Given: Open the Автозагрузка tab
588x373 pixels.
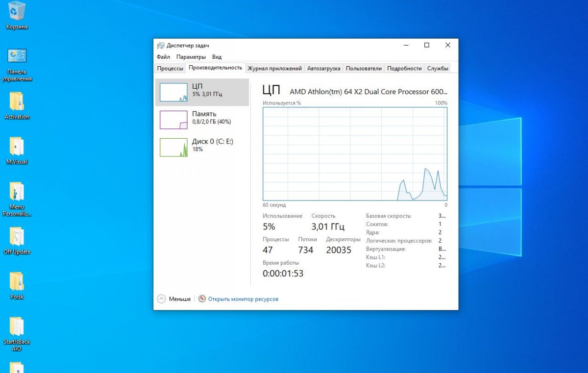Looking at the screenshot, I should 323,69.
